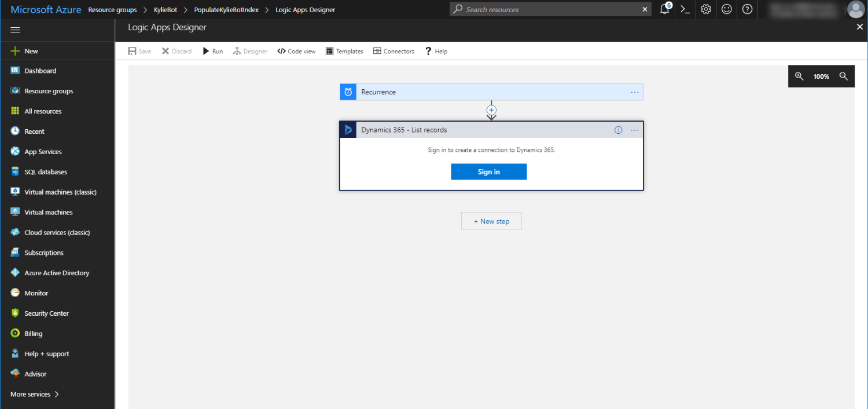Click the Virtual machines monitor icon
The height and width of the screenshot is (409, 868).
(15, 212)
